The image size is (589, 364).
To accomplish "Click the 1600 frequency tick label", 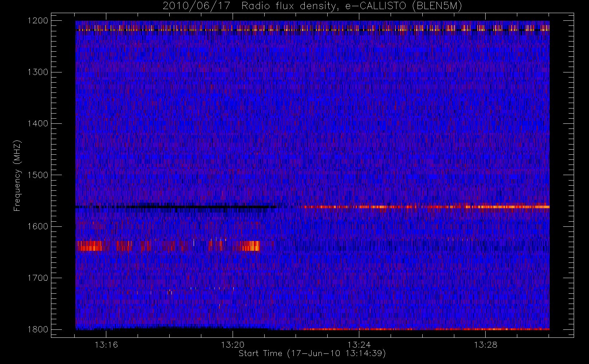I will pyautogui.click(x=38, y=226).
